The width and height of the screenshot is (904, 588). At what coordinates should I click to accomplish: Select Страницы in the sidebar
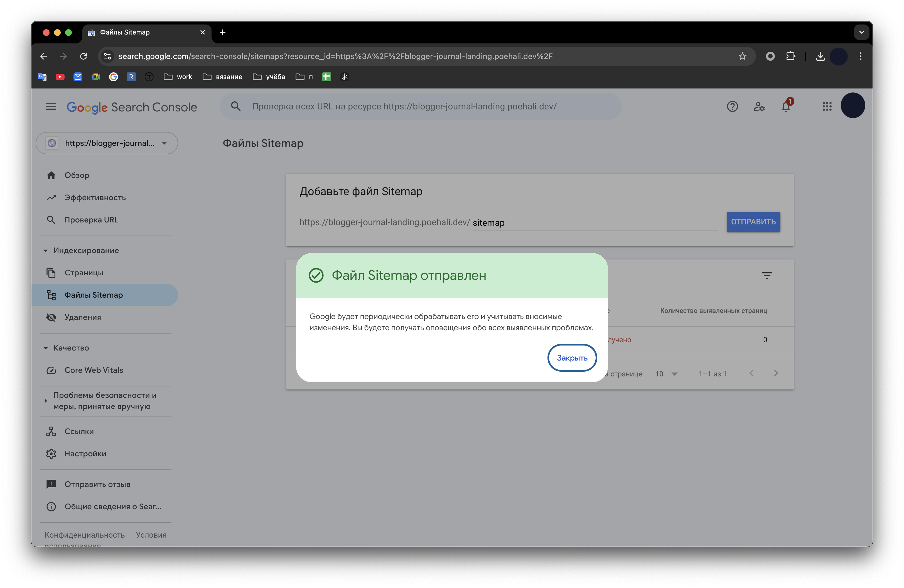click(83, 272)
